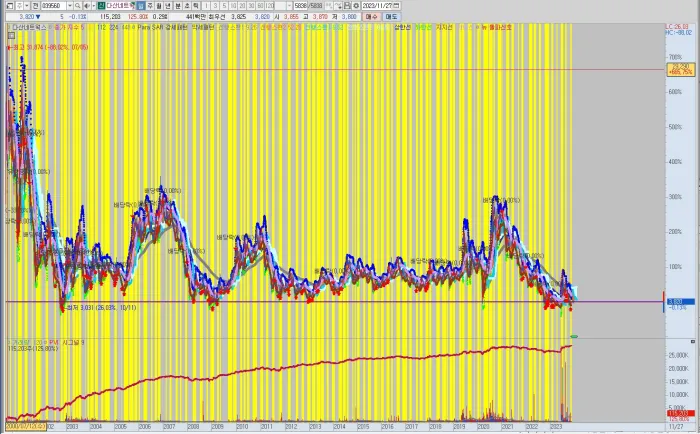The image size is (700, 434).
Task: Click the 거래량 volume legend label
Action: [20, 342]
